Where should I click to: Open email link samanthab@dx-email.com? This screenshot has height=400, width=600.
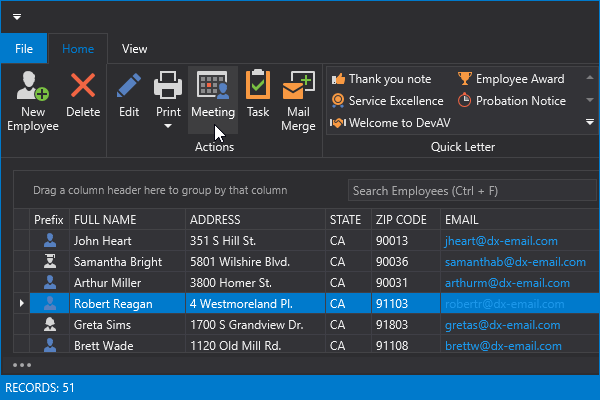(508, 262)
